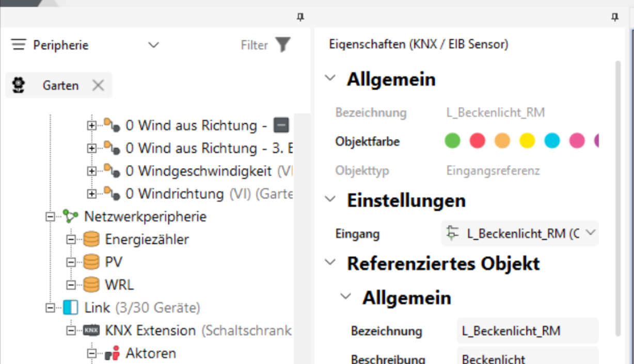
Task: Remove the Garten filter tag
Action: [x=98, y=85]
